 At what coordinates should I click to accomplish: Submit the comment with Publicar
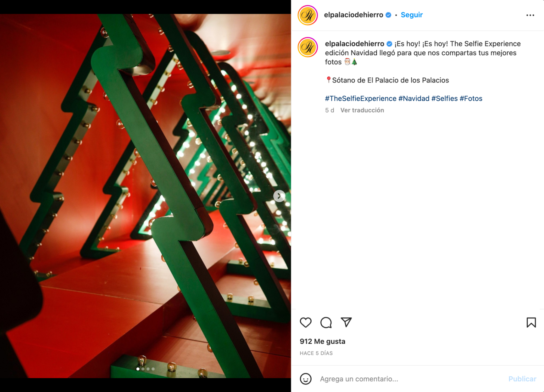pos(522,379)
